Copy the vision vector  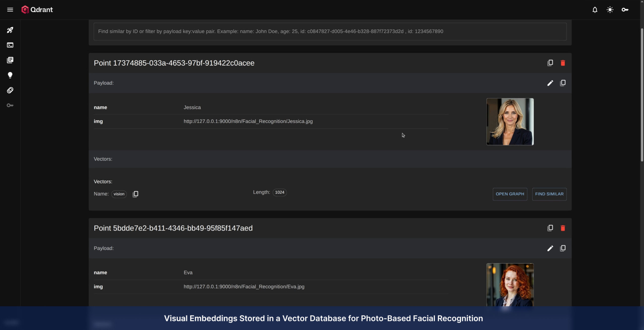(x=135, y=194)
